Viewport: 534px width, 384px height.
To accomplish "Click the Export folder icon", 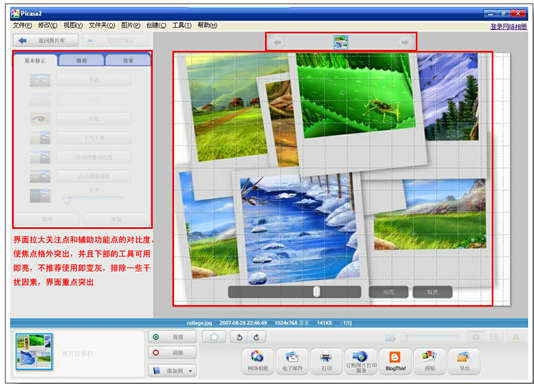I will click(x=464, y=361).
